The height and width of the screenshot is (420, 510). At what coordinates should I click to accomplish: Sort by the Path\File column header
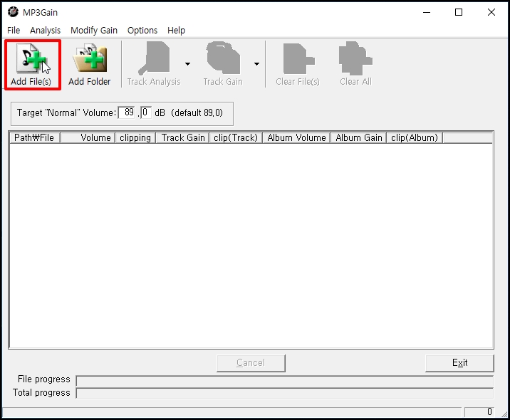coord(35,138)
